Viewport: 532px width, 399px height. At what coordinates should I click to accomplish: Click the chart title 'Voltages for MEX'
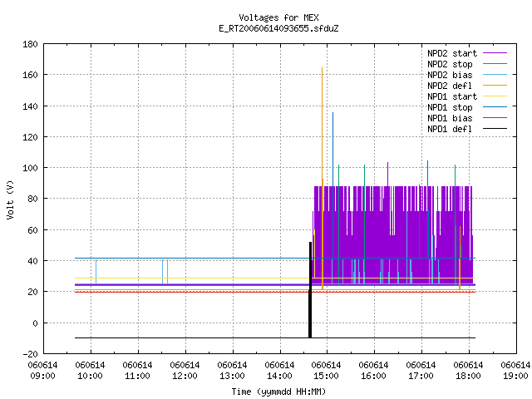point(278,17)
